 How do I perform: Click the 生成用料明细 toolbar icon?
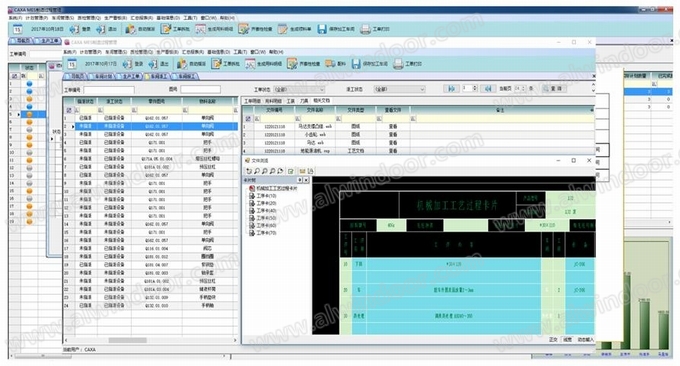250,64
